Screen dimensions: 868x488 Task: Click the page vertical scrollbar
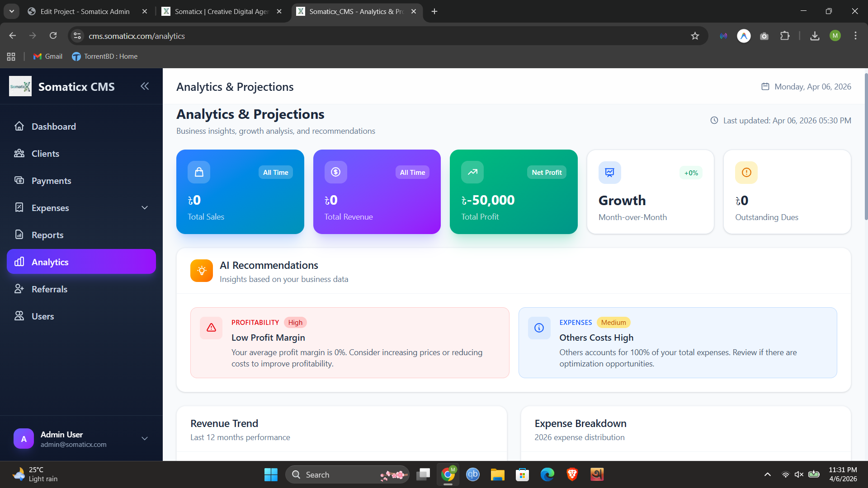[866, 146]
